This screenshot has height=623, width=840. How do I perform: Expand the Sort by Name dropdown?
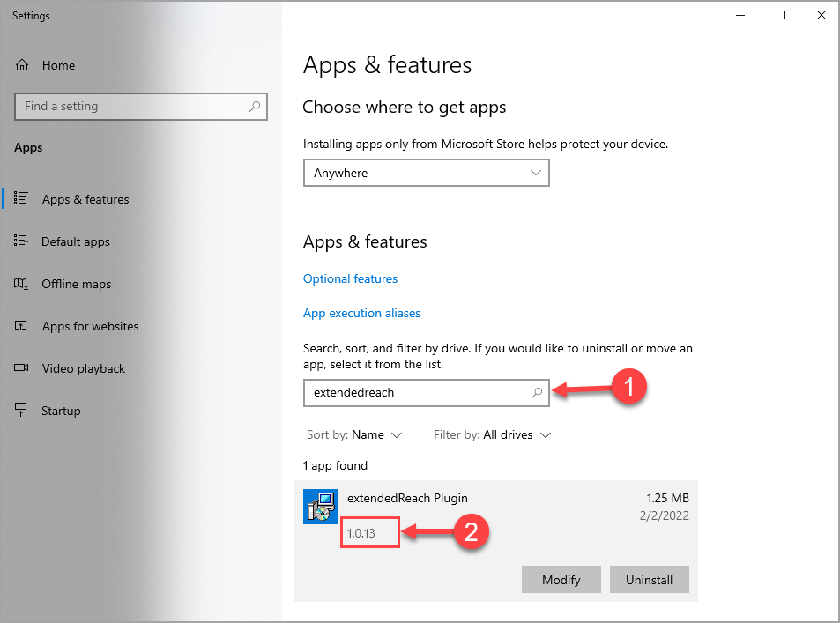(x=354, y=435)
